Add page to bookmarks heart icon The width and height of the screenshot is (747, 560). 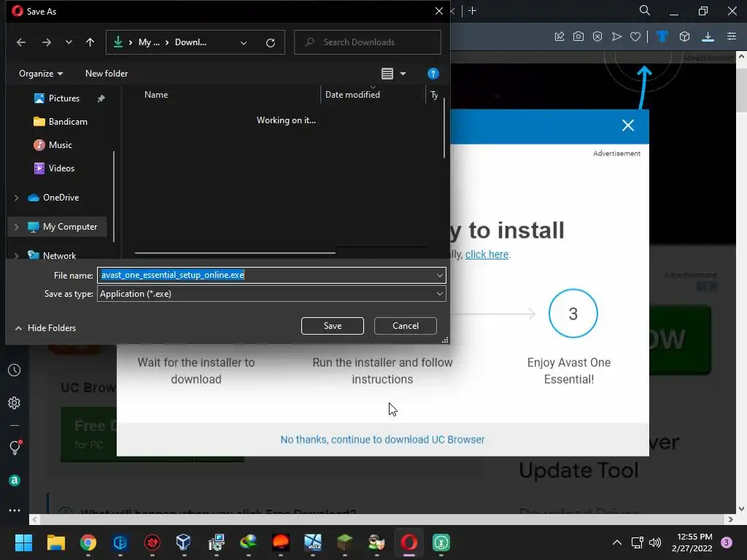coord(635,36)
